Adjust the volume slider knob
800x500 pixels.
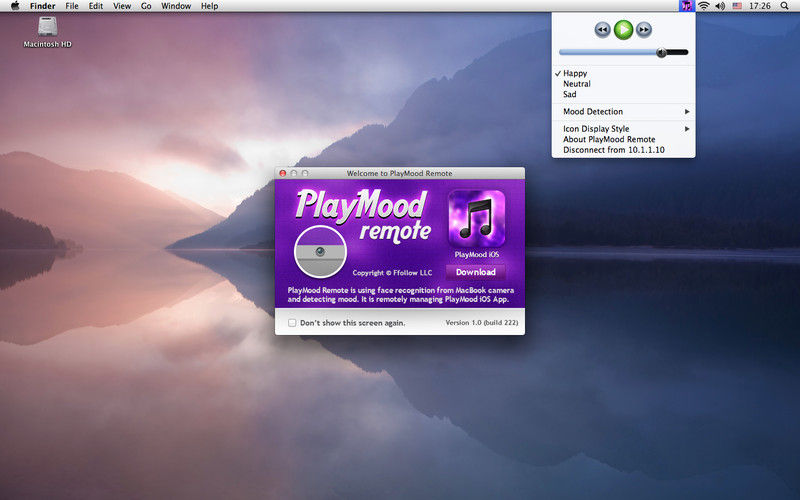(x=661, y=52)
